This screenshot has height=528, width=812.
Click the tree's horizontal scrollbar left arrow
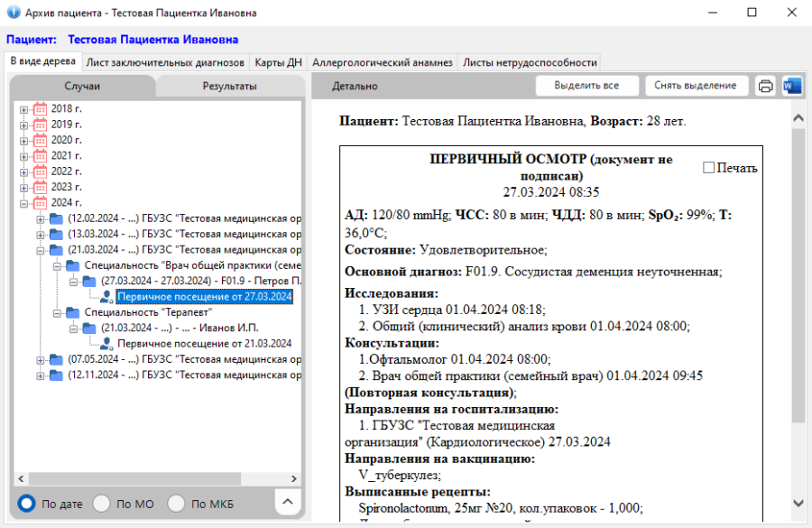tap(22, 478)
